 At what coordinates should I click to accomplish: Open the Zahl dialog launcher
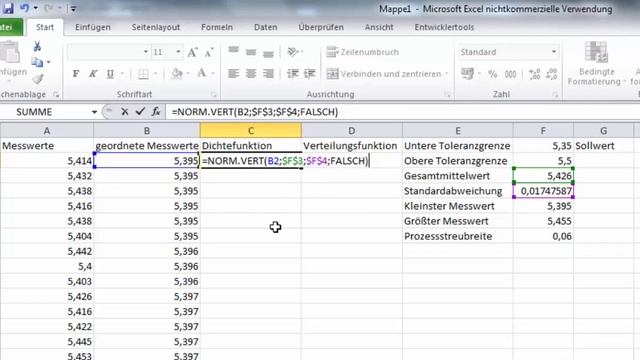coord(555,95)
